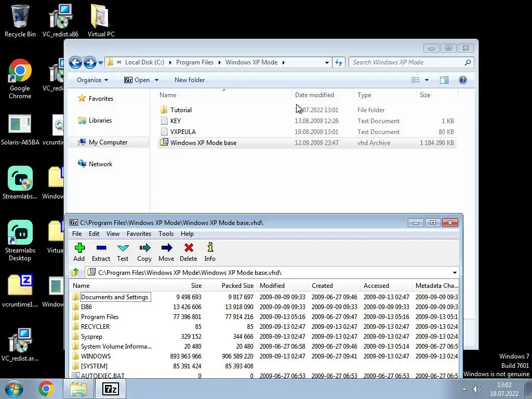This screenshot has height=399, width=532.
Task: Click volume speaker tray icon
Action: [x=477, y=389]
